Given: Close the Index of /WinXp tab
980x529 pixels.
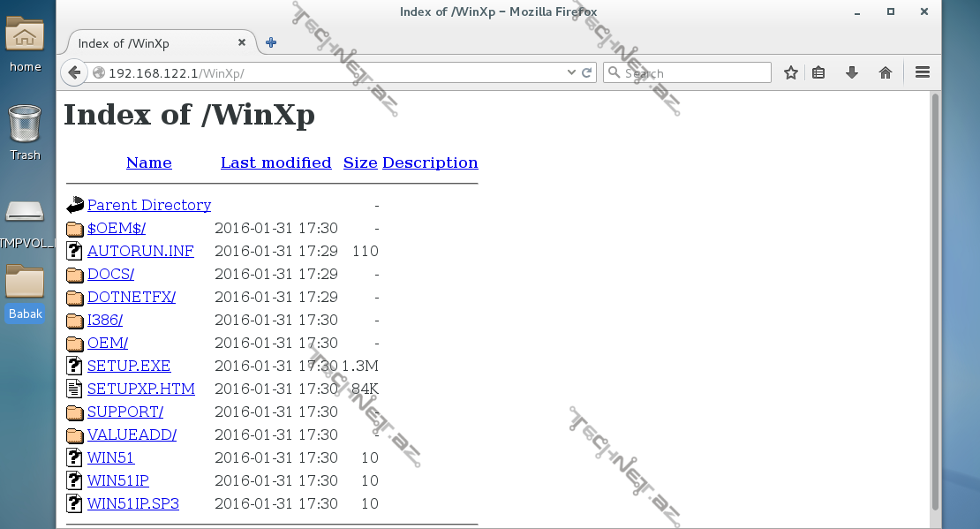Looking at the screenshot, I should point(242,42).
